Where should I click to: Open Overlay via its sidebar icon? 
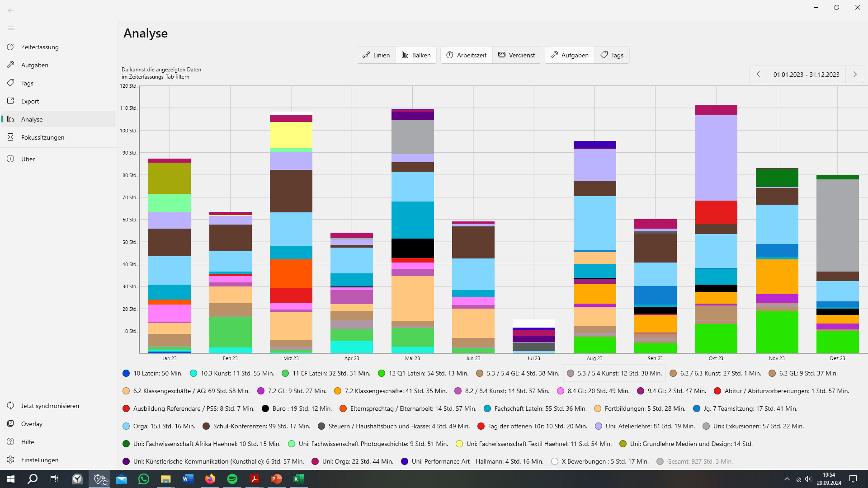pyautogui.click(x=11, y=424)
